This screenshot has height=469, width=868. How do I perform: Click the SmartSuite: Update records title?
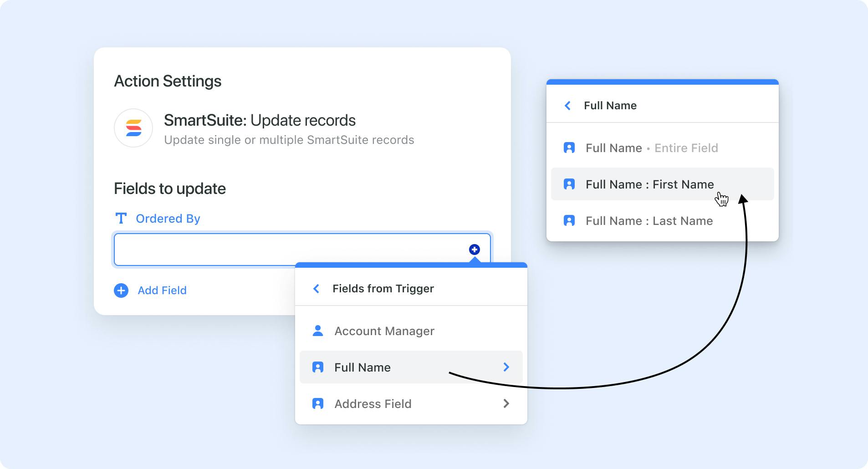click(x=260, y=120)
